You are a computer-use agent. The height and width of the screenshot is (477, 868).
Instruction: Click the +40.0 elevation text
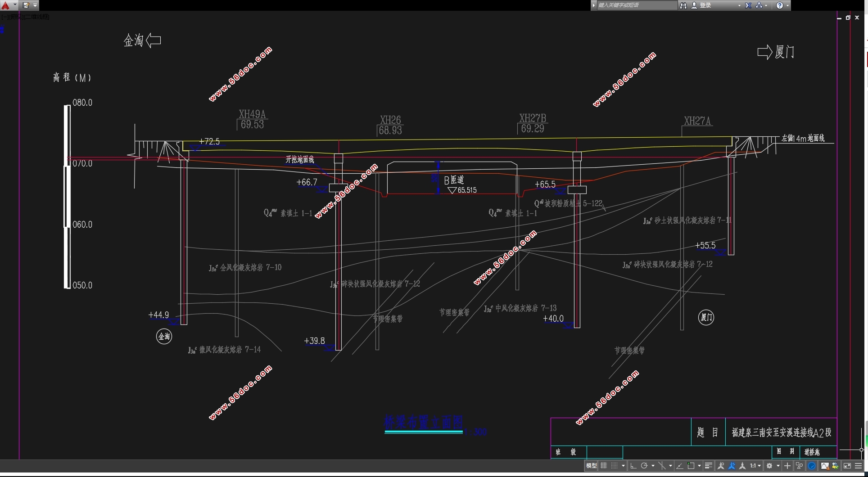coord(553,319)
